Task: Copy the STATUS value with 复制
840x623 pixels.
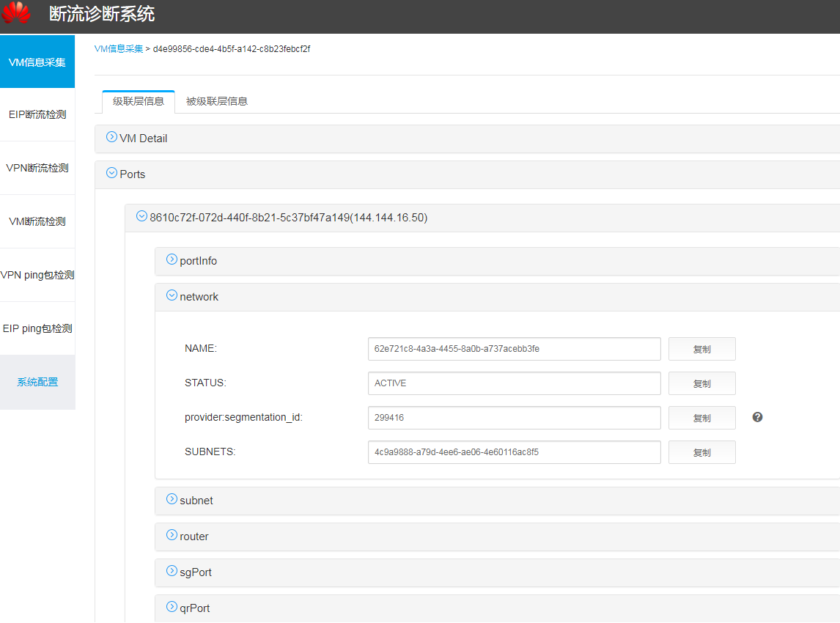Action: [701, 383]
